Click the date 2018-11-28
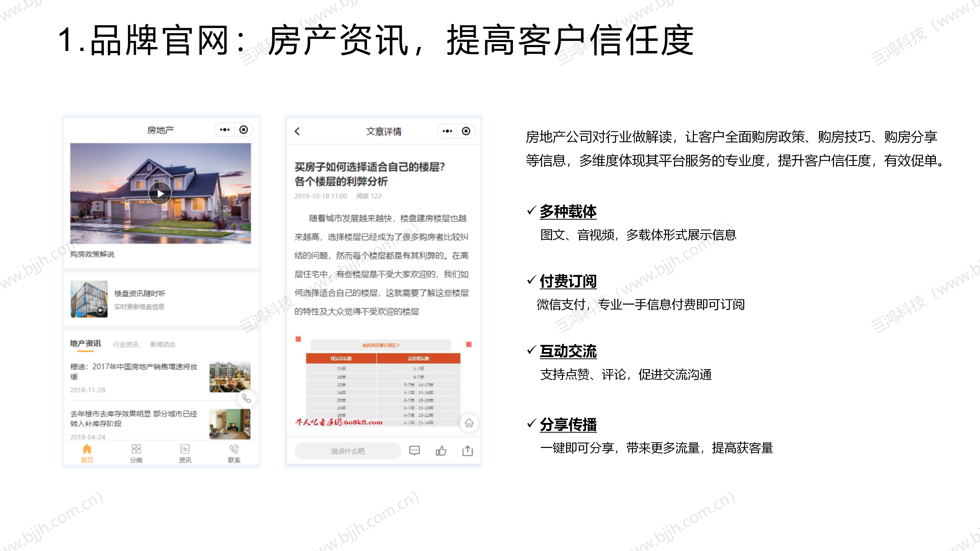Screen dimensions: 980x551 point(88,390)
